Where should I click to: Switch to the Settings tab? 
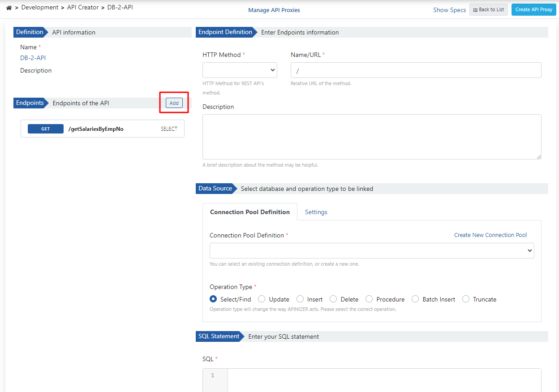pos(316,212)
